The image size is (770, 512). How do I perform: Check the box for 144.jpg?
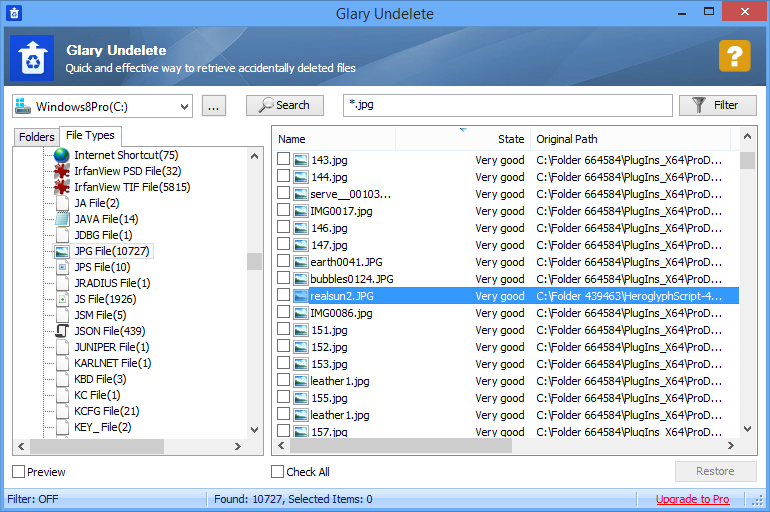pyautogui.click(x=283, y=176)
